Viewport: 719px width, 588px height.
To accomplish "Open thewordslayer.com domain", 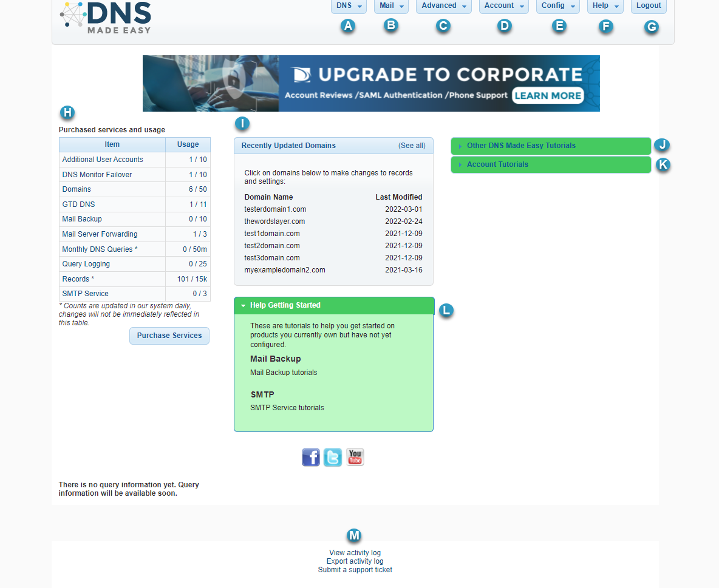I will (x=274, y=221).
